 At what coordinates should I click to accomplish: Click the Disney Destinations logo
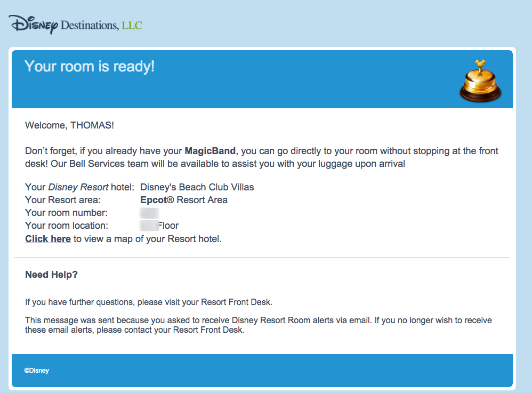point(75,25)
